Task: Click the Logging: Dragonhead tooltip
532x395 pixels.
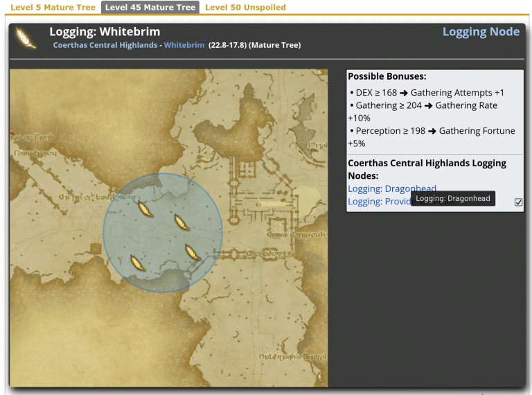Action: pyautogui.click(x=453, y=198)
